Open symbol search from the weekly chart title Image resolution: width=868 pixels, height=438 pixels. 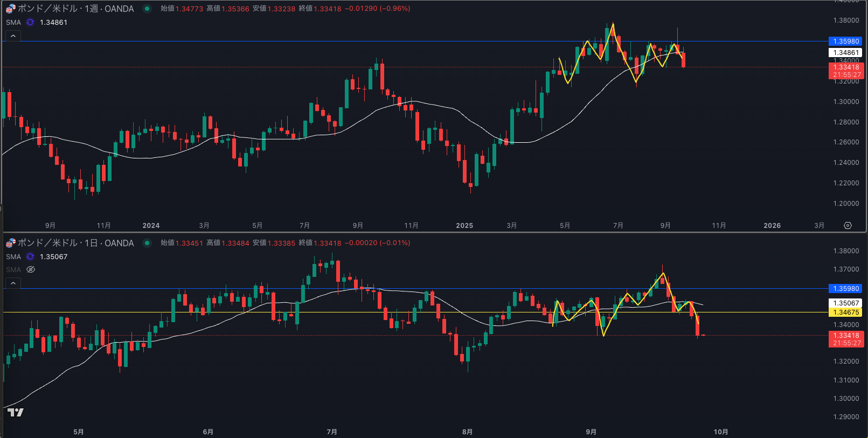[x=75, y=9]
